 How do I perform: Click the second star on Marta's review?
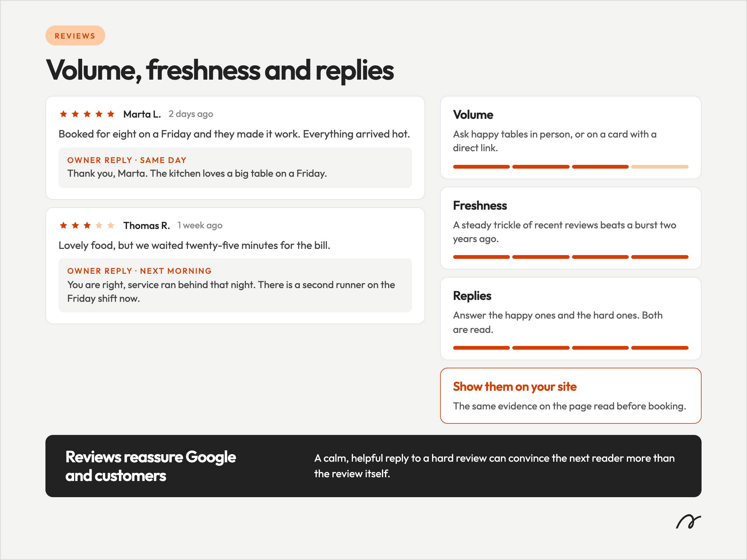[x=75, y=114]
